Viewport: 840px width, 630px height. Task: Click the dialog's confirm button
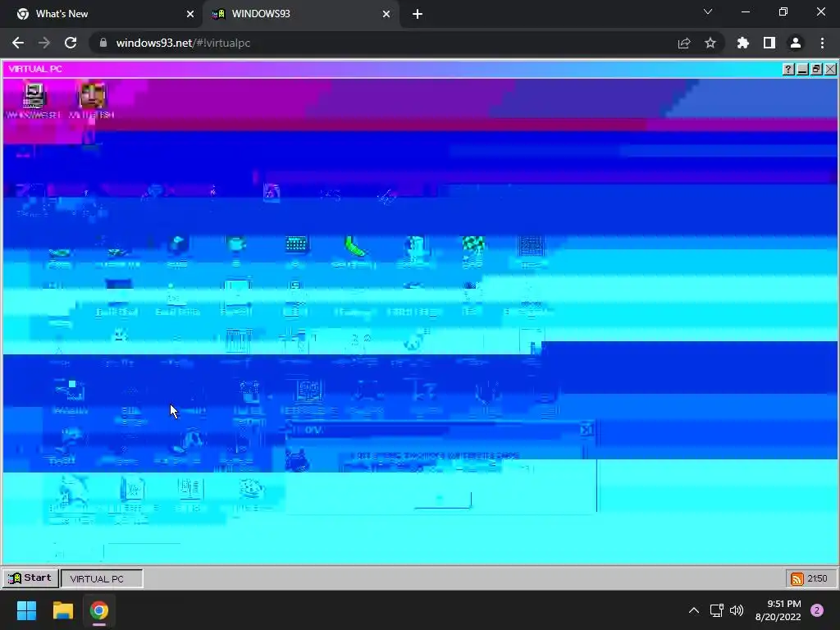click(x=442, y=500)
